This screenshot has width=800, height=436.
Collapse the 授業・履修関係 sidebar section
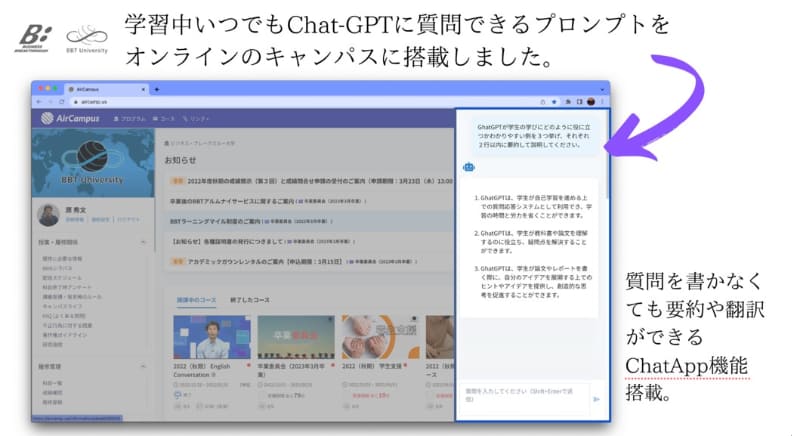coord(143,242)
